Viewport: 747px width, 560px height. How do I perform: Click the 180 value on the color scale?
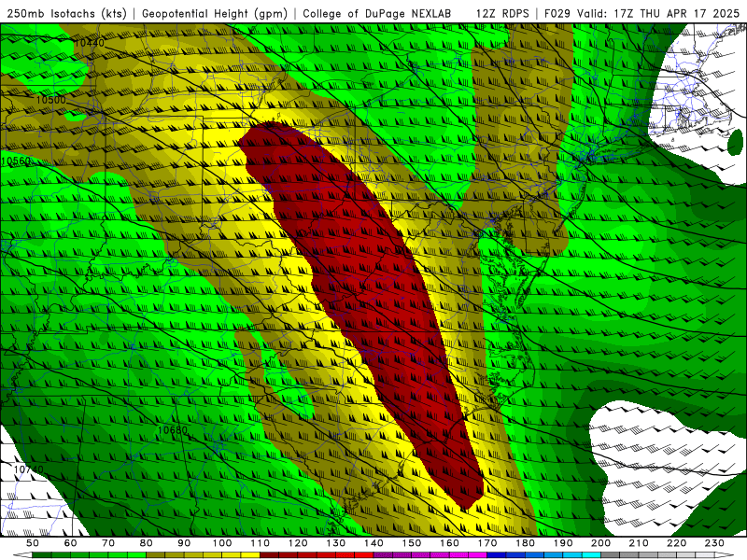coord(526,543)
